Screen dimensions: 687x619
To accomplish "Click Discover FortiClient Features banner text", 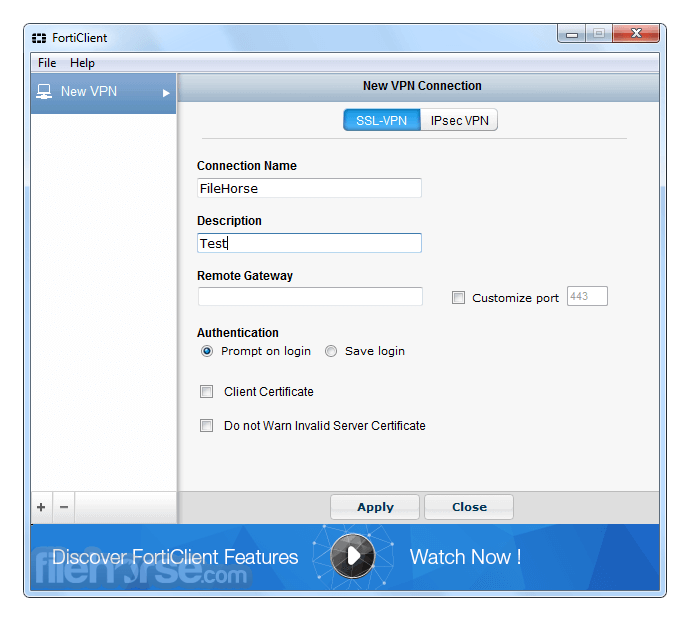I will [175, 557].
